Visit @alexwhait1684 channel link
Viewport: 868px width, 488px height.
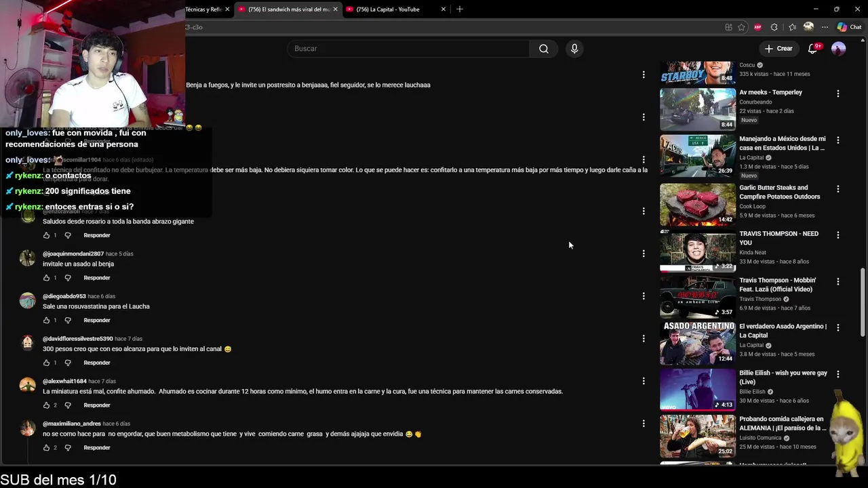pyautogui.click(x=64, y=381)
